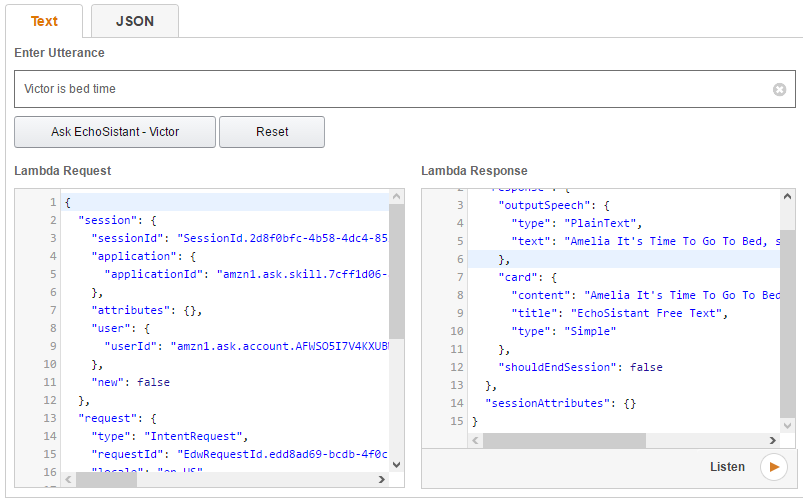Click line number 1 in Lambda Request
803x499 pixels.
[x=53, y=202]
